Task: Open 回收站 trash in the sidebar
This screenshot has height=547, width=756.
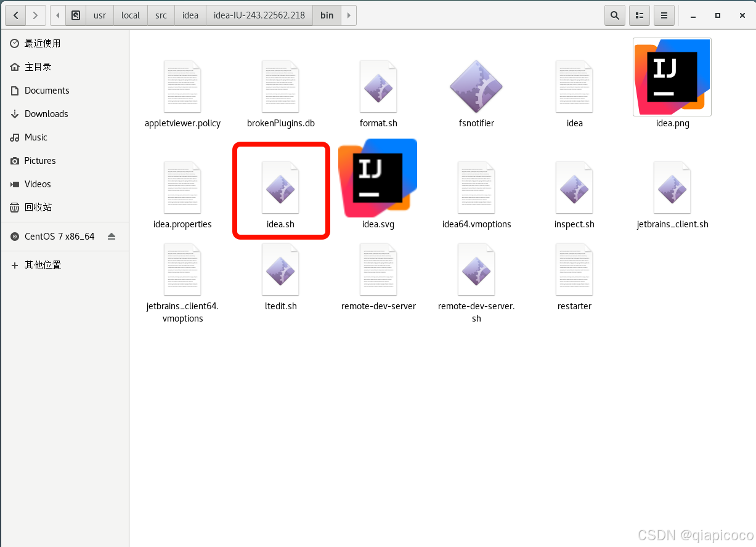Action: [65, 207]
